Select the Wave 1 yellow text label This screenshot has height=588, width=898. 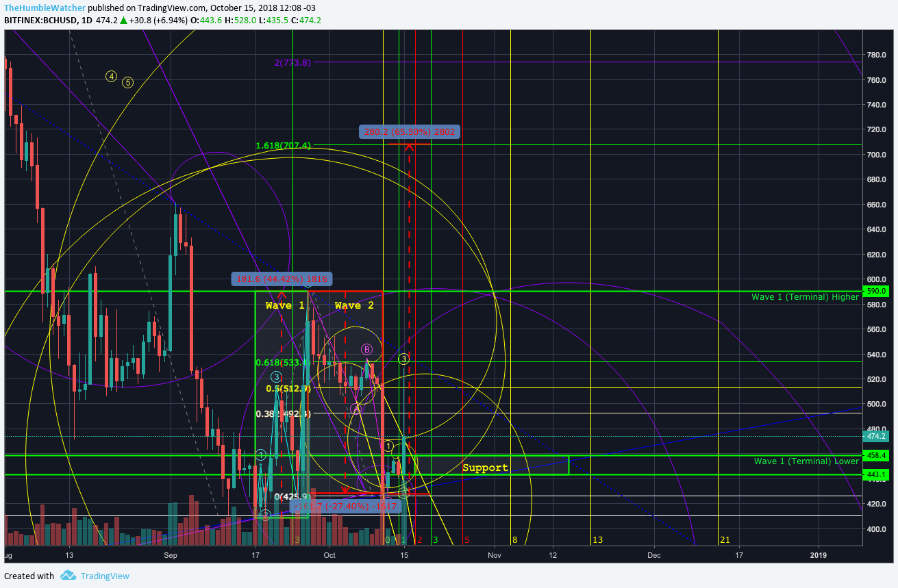click(x=285, y=305)
